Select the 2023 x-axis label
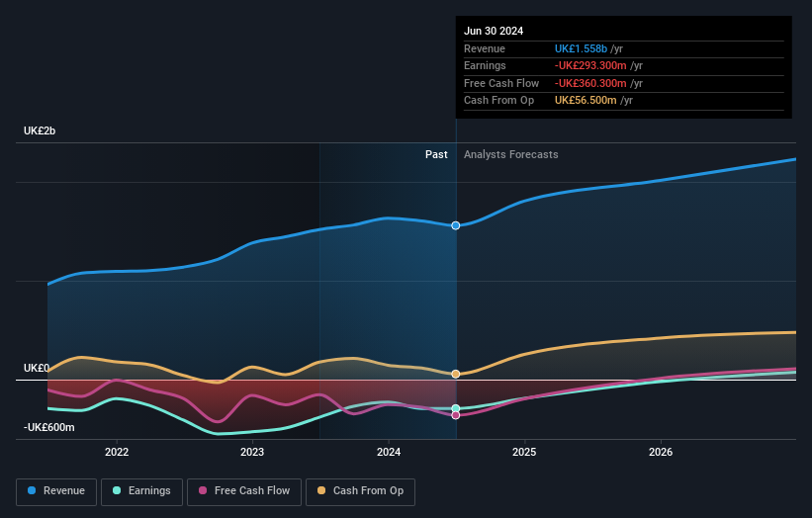This screenshot has width=812, height=518. point(252,452)
